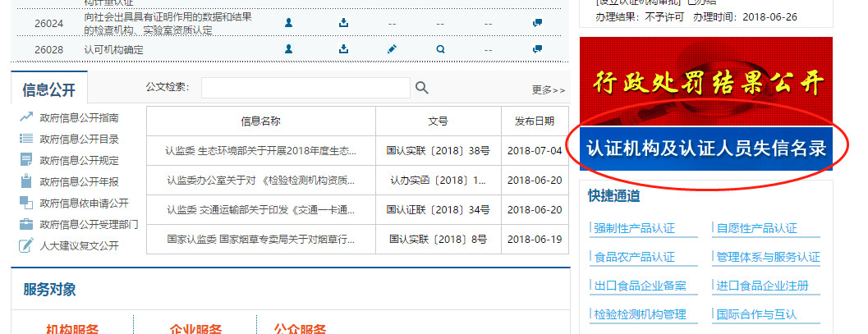
Task: Click the person icon in row 26028
Action: click(288, 49)
